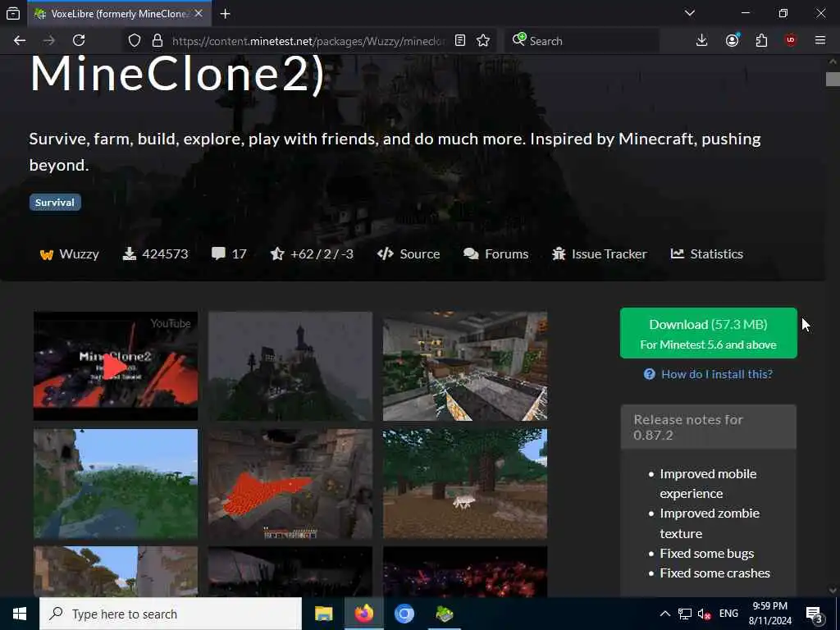Open the house interior screenshot thumbnail
The width and height of the screenshot is (840, 630).
point(465,367)
